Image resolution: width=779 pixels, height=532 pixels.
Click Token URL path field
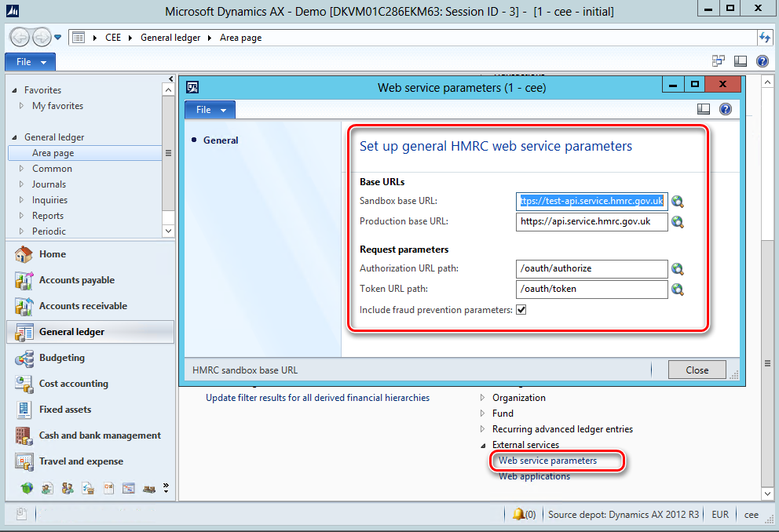tap(591, 289)
